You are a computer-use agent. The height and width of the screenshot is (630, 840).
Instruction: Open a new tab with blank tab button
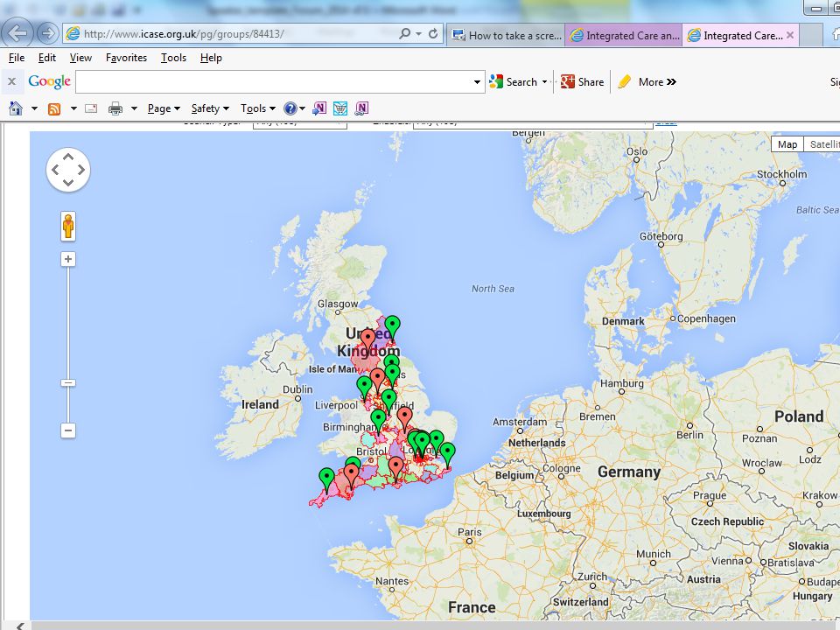[x=811, y=35]
